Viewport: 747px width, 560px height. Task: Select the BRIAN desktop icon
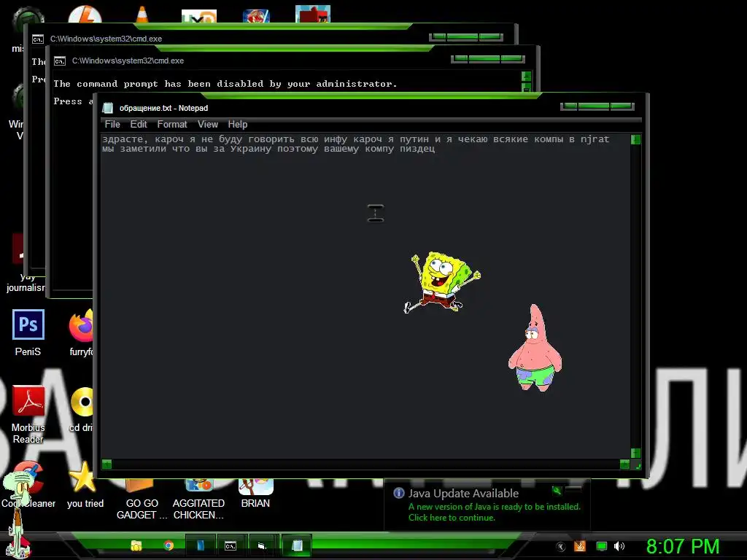tap(255, 494)
